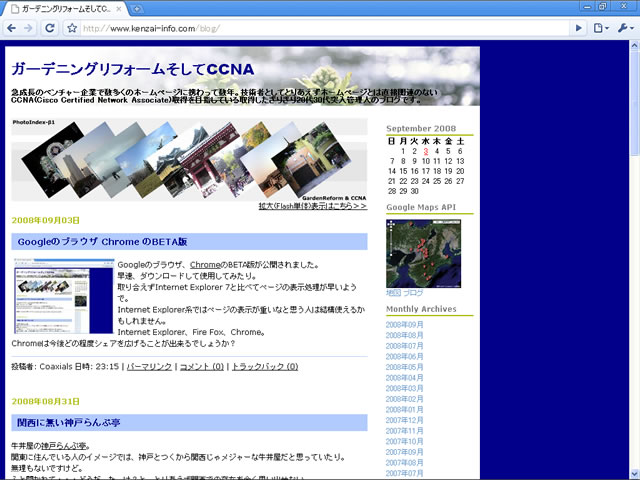Click the パーマリンク link under the post

[148, 367]
